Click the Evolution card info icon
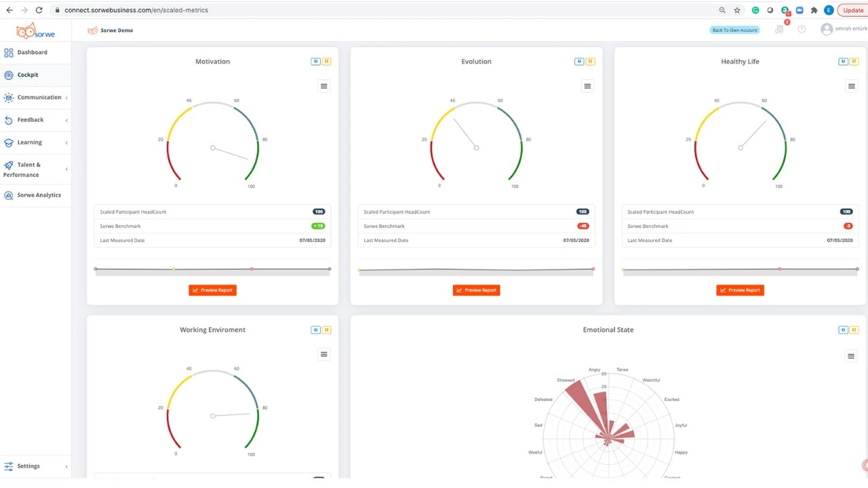868x488 pixels. (579, 62)
